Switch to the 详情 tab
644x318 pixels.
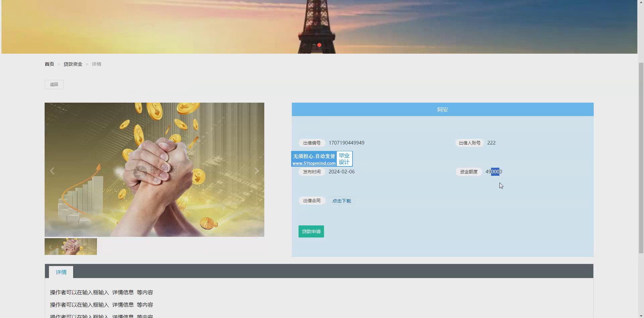click(x=61, y=272)
